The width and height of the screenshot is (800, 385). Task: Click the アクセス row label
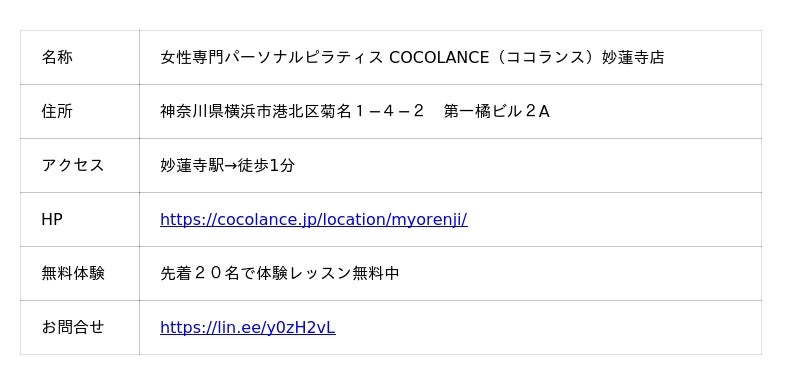pyautogui.click(x=72, y=165)
